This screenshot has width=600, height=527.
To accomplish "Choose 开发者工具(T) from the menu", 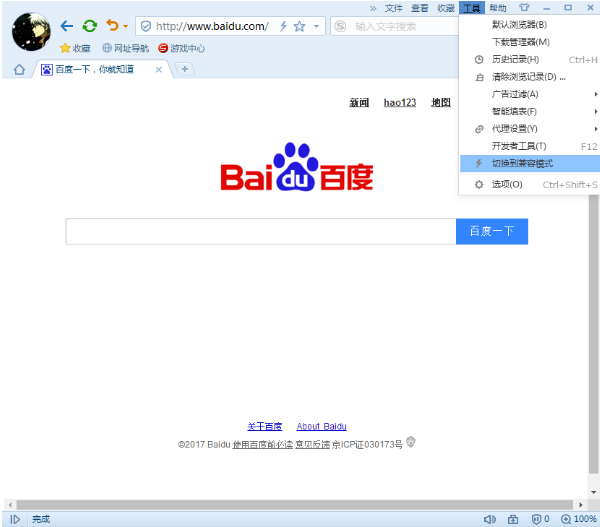I will (x=529, y=146).
